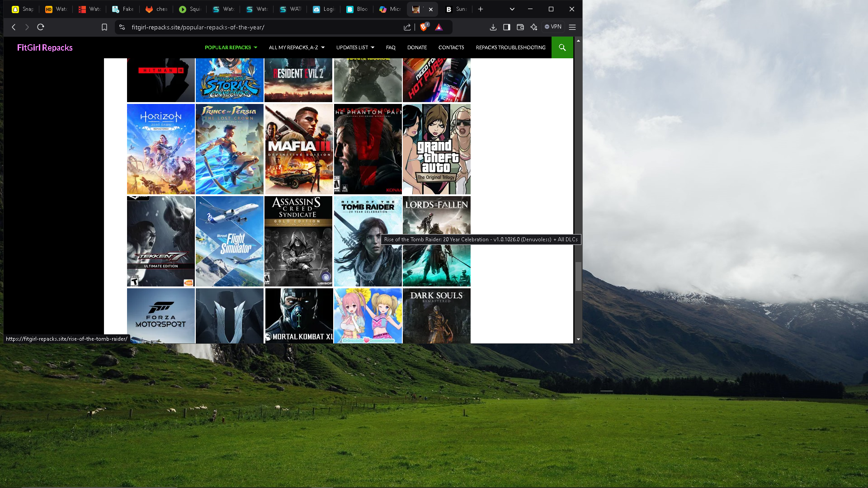Open Assassin's Creed Syndicate cover
This screenshot has width=868, height=488.
click(298, 241)
